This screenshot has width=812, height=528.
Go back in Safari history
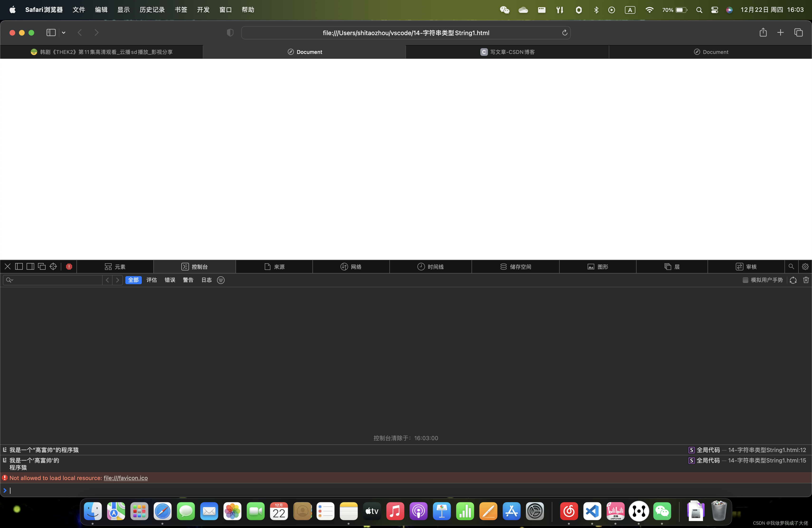point(80,32)
